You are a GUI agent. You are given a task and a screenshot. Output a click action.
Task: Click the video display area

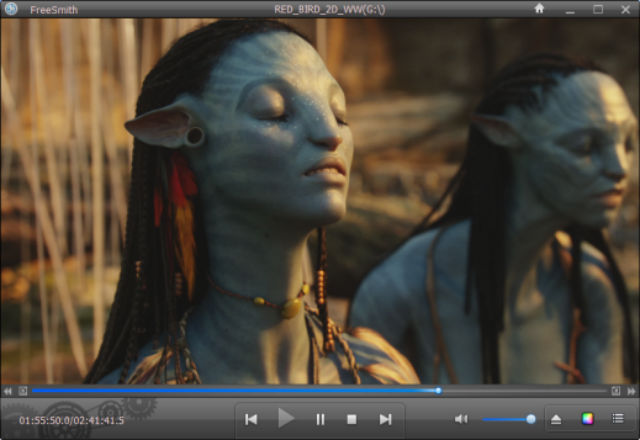point(320,200)
